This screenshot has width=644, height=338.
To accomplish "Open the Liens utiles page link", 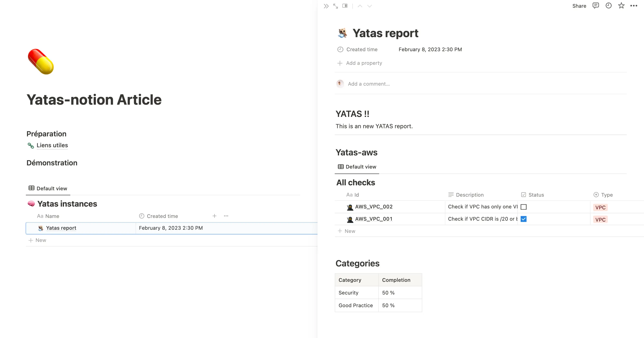I will 52,145.
